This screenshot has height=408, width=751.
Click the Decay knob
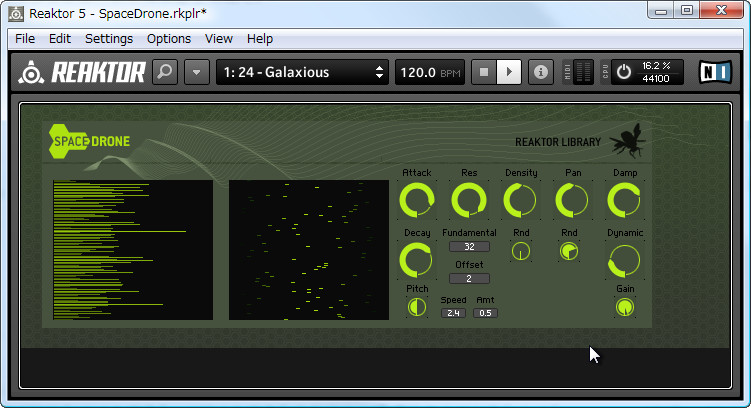point(416,260)
